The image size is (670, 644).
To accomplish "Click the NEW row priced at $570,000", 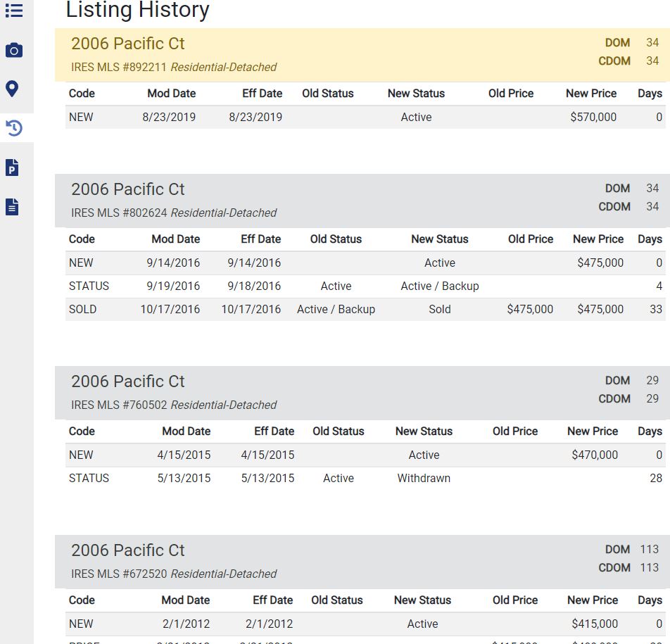I will 365,118.
